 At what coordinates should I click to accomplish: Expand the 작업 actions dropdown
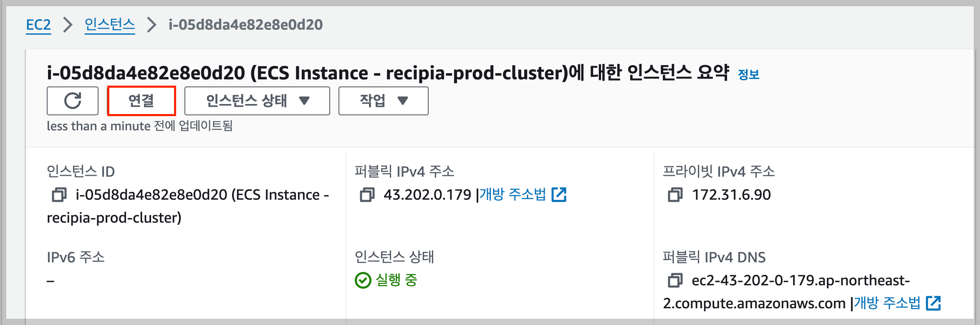click(x=383, y=101)
